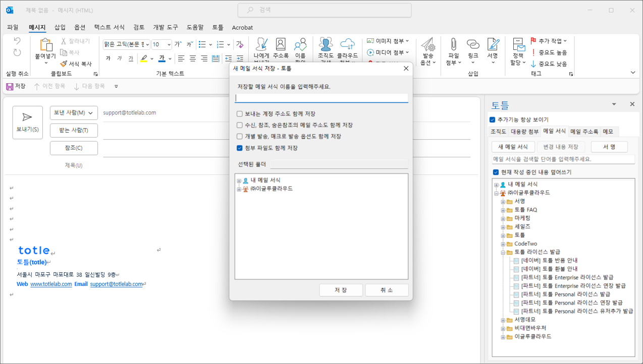Open the font size dropdown
Image resolution: width=643 pixels, height=364 pixels.
tap(169, 44)
